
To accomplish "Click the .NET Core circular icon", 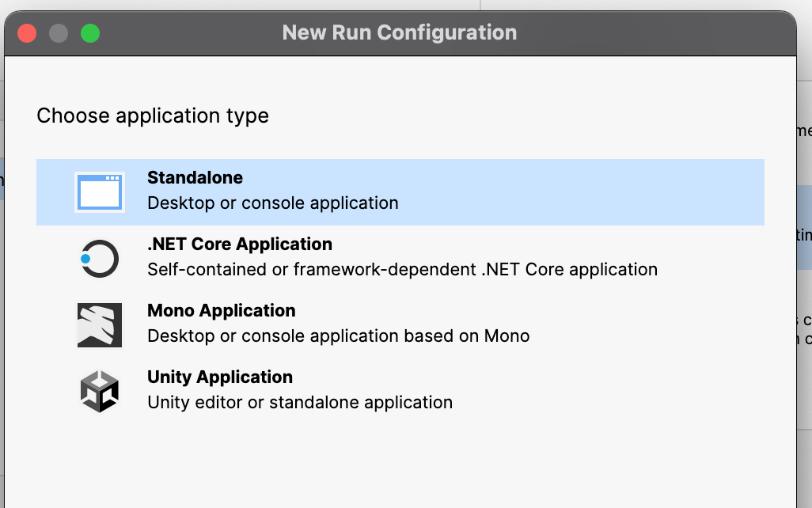I will [x=100, y=259].
